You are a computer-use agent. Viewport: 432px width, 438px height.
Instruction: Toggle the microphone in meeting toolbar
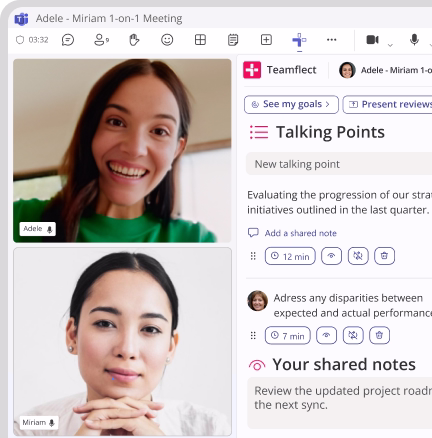coord(414,40)
